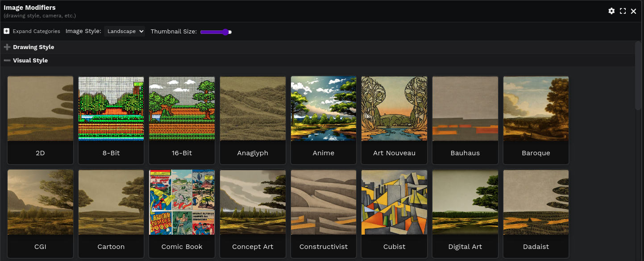Expand the Drawing Style category
Screen dimensions: 644x261
click(33, 47)
